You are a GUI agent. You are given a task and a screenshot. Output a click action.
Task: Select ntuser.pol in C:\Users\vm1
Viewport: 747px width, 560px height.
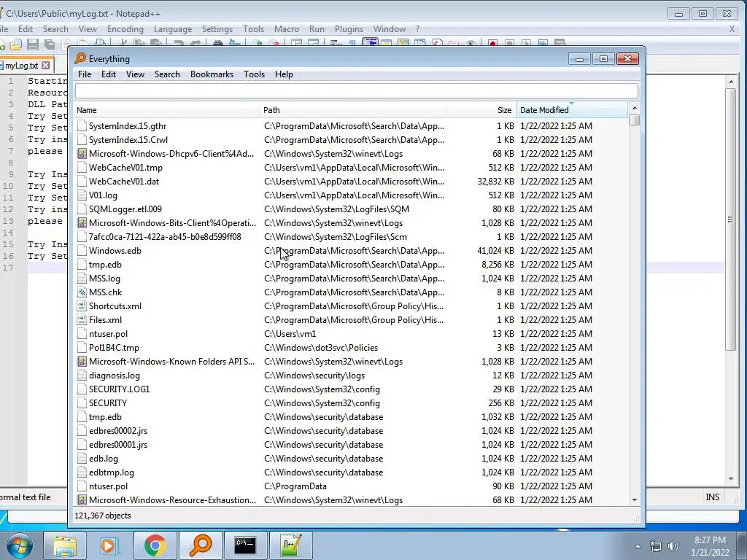pos(352,334)
